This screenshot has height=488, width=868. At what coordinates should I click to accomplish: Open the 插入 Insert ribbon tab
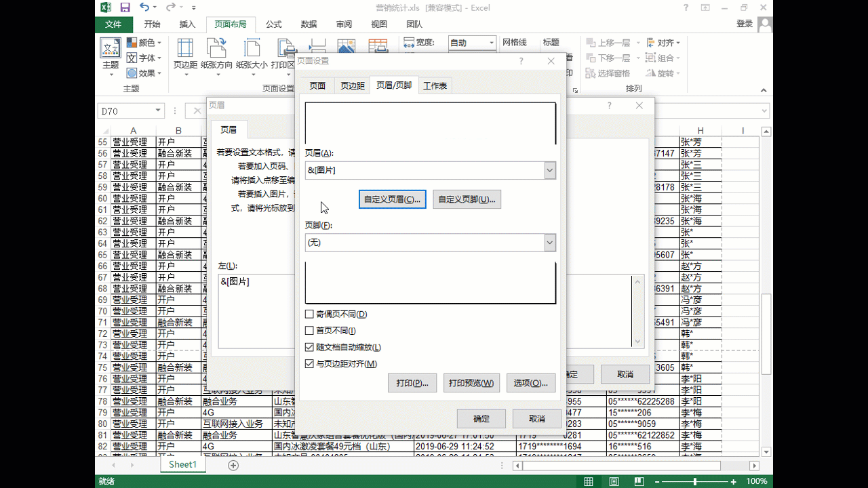tap(187, 24)
